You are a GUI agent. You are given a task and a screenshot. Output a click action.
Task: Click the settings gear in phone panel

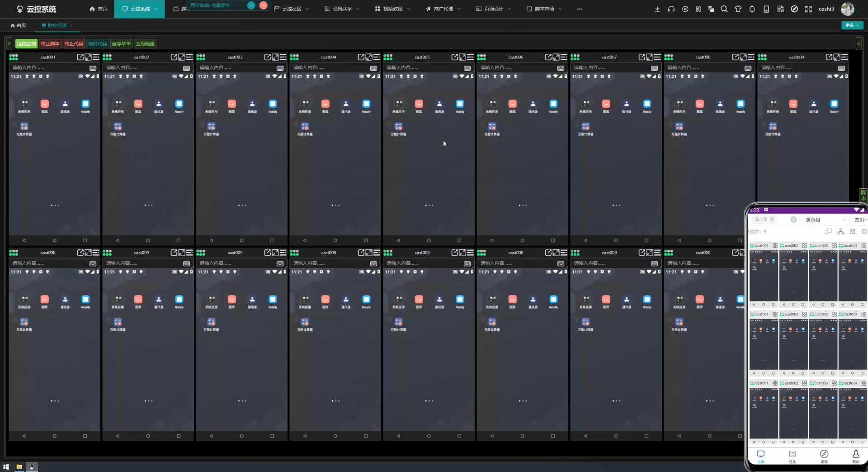point(864,232)
